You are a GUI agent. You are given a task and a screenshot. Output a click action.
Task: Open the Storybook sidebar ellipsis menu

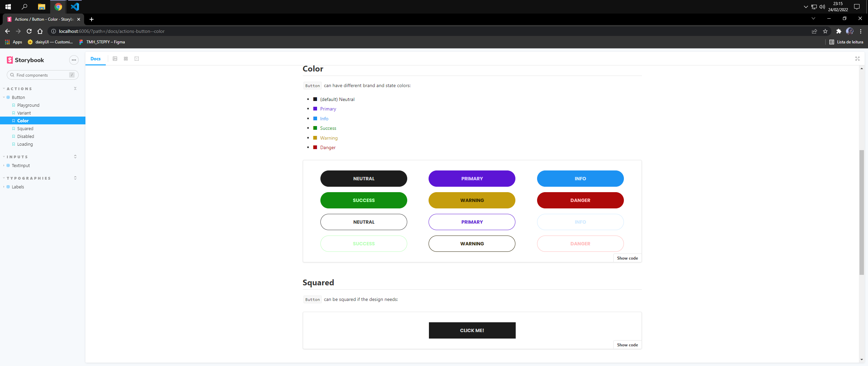(74, 60)
